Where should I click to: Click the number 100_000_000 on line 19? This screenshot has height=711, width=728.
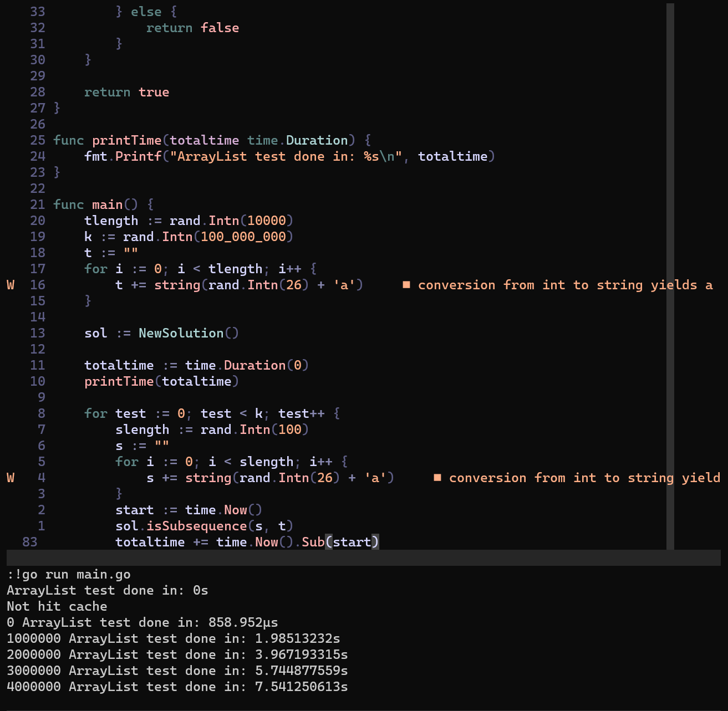[243, 237]
